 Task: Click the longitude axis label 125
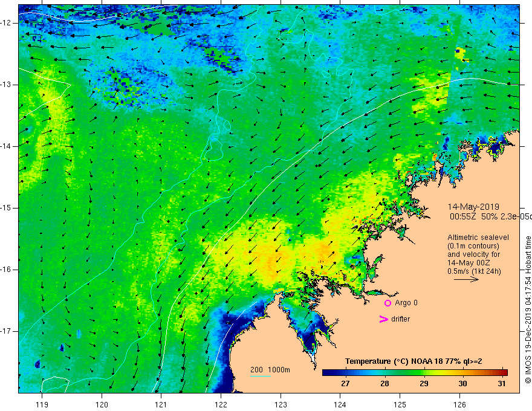[x=400, y=404]
